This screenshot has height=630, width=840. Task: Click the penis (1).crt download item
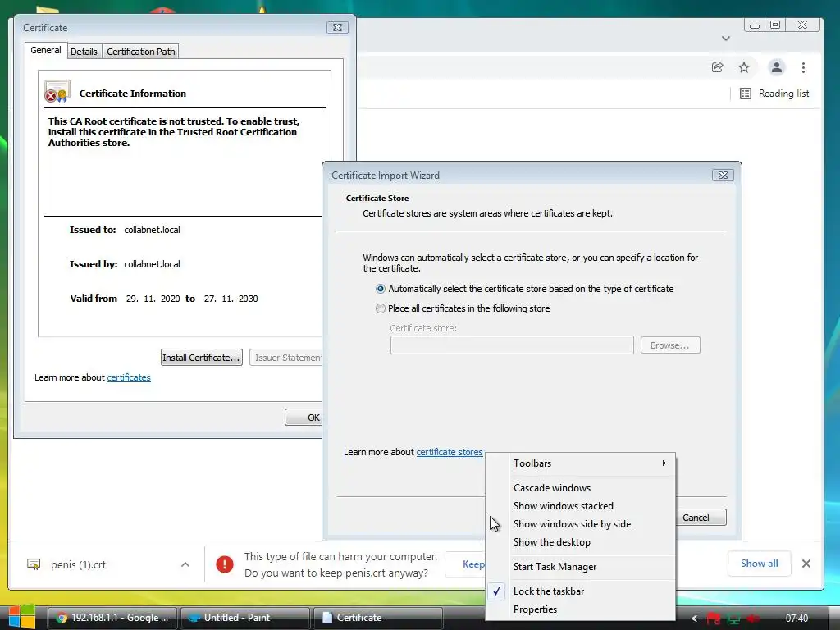78,564
